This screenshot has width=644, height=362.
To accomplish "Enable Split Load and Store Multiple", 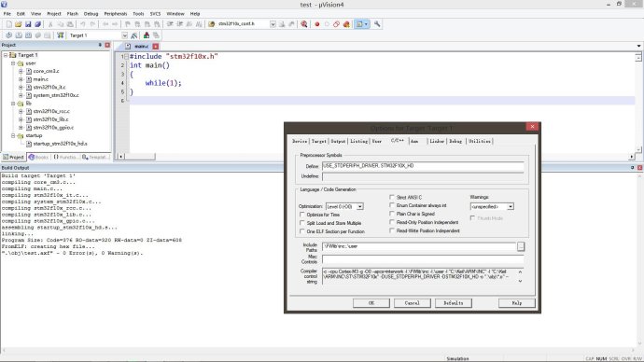I will point(302,223).
